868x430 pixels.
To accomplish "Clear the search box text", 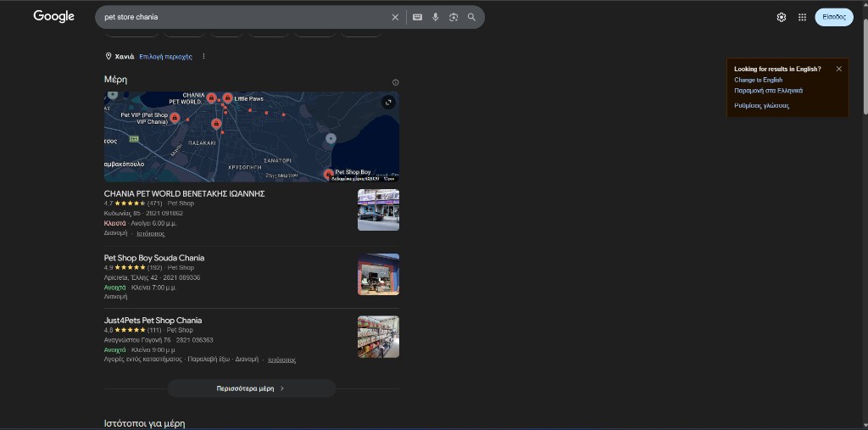I will click(395, 17).
